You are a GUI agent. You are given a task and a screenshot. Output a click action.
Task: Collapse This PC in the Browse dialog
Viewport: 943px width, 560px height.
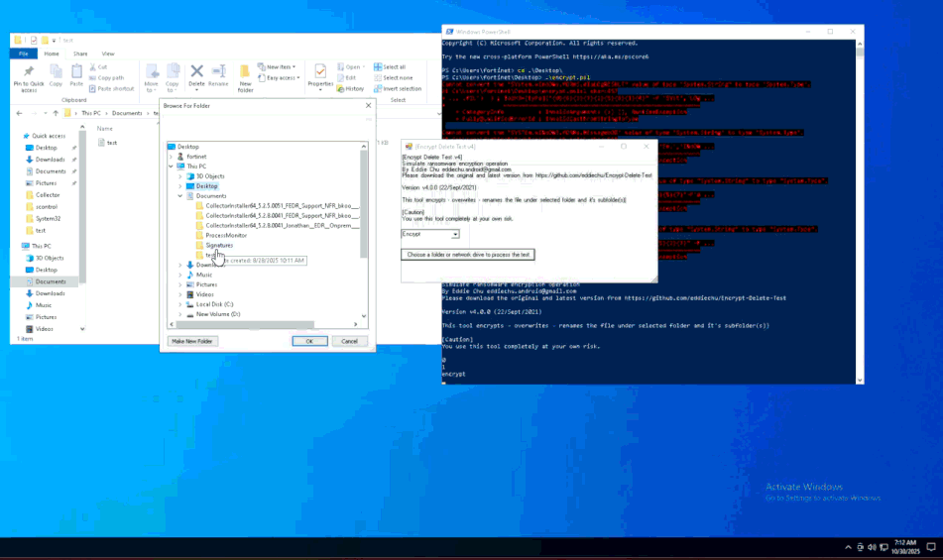click(171, 167)
